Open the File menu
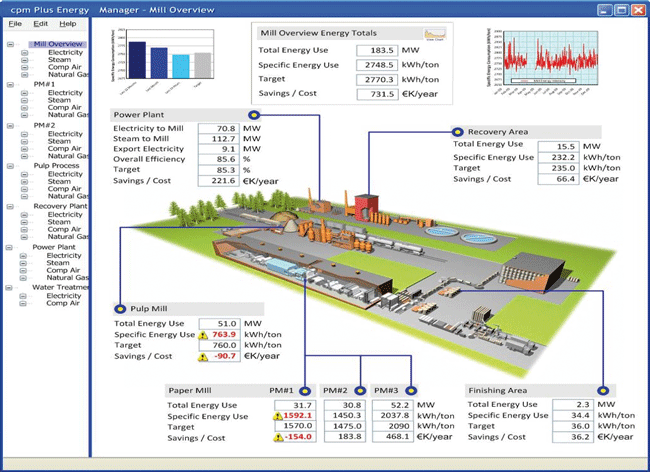The width and height of the screenshot is (650, 472). coord(15,24)
